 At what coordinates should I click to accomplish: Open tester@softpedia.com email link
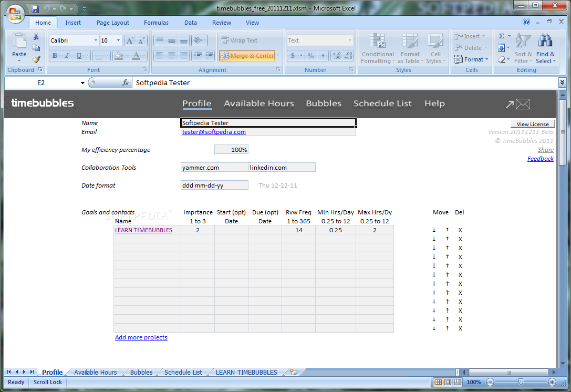pos(214,132)
